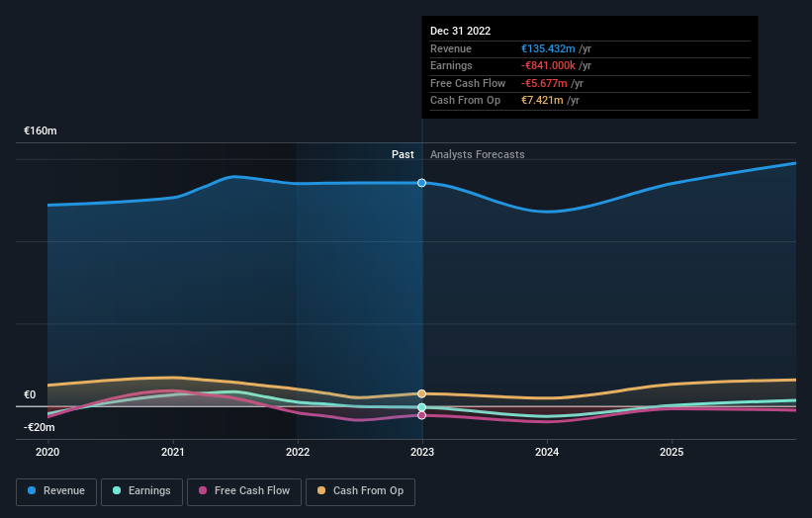Click the 2022 x-axis label
The image size is (812, 518).
pyautogui.click(x=298, y=453)
